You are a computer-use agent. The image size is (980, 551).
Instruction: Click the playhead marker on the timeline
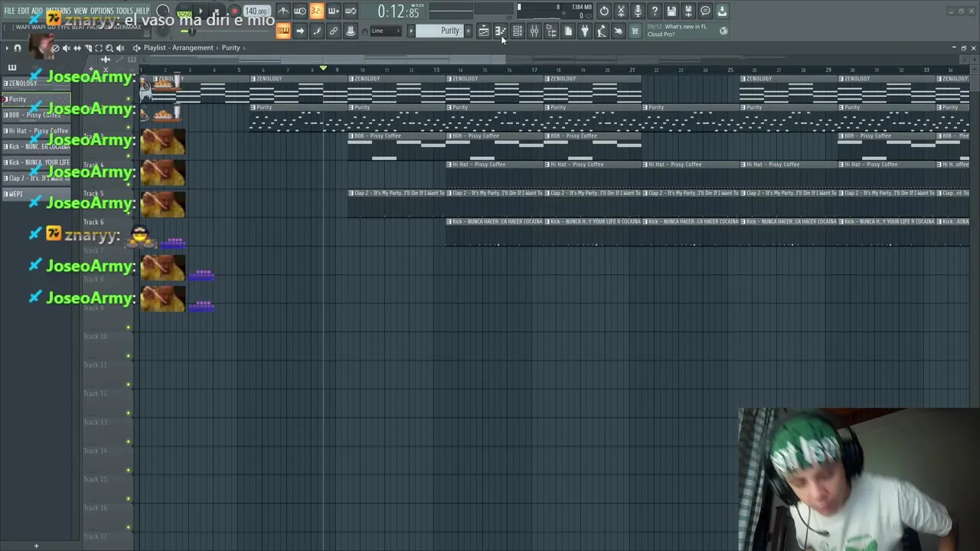(x=323, y=69)
